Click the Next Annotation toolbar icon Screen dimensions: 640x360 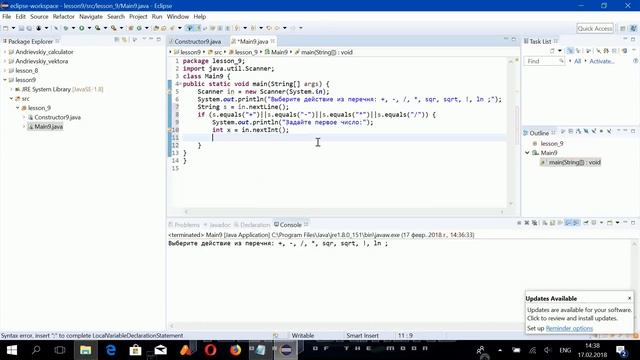pos(237,28)
